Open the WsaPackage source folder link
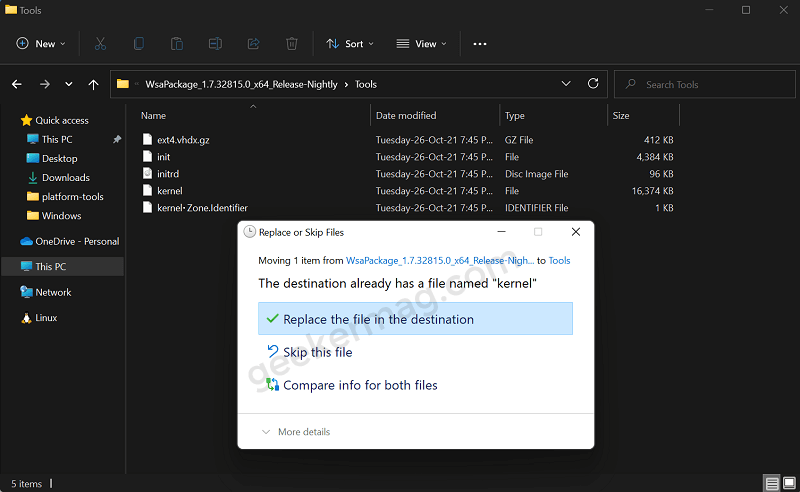This screenshot has width=800, height=492. point(440,260)
